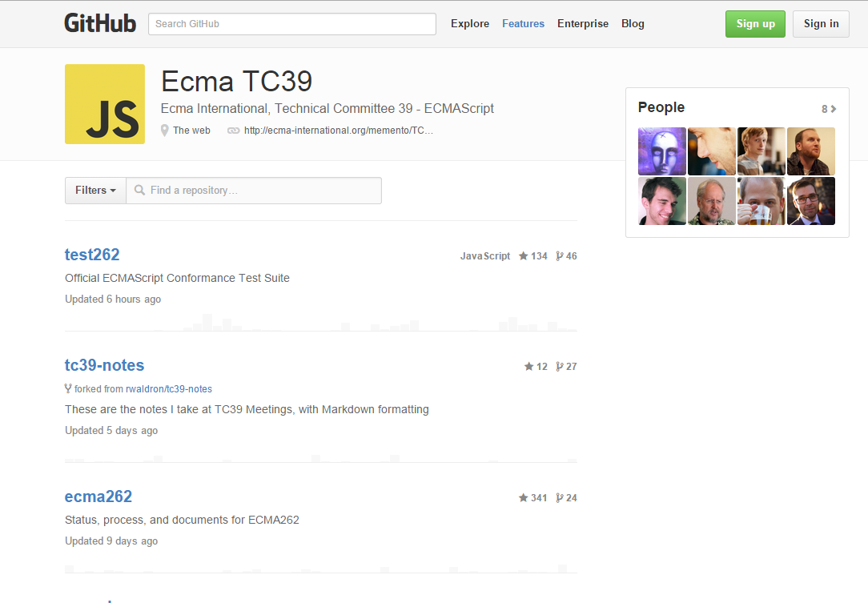Viewport: 868px width, 603px height.
Task: Open the blond member avatar in grey shirt
Action: [762, 151]
